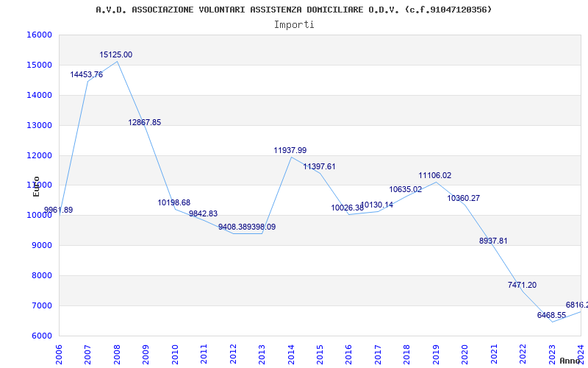588x368 pixels.
Task: Click the 2015 x-axis year label
Action: pyautogui.click(x=320, y=354)
